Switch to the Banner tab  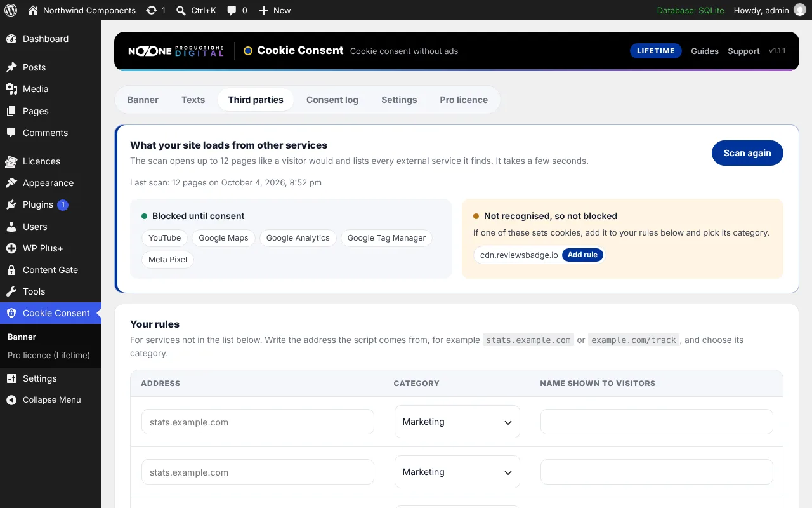tap(143, 100)
